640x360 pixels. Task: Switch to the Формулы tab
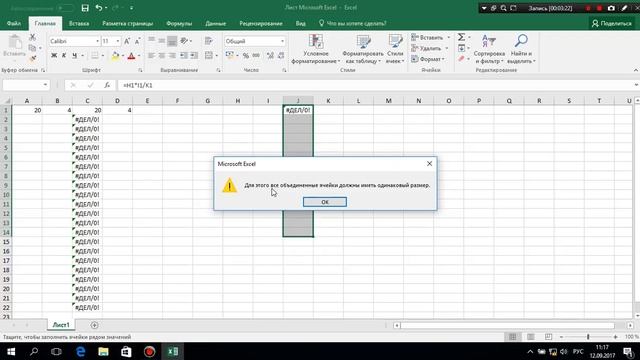coord(179,24)
